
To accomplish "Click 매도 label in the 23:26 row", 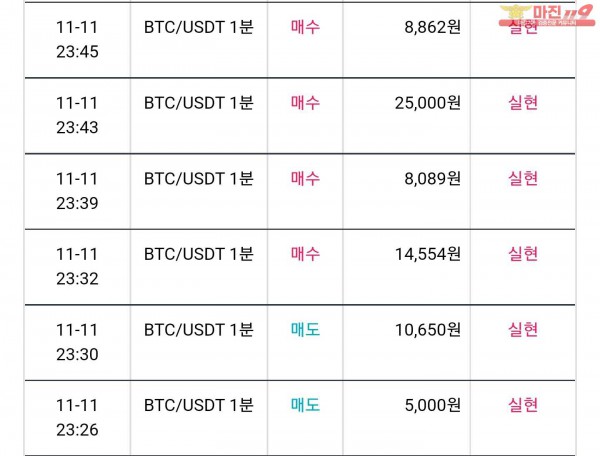I will click(x=305, y=405).
